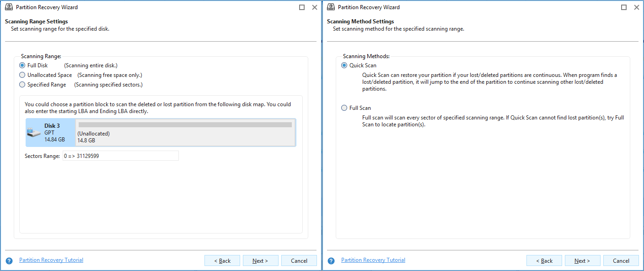
Task: Select the Unallocated 14.8 GB partition block
Action: coord(185,133)
